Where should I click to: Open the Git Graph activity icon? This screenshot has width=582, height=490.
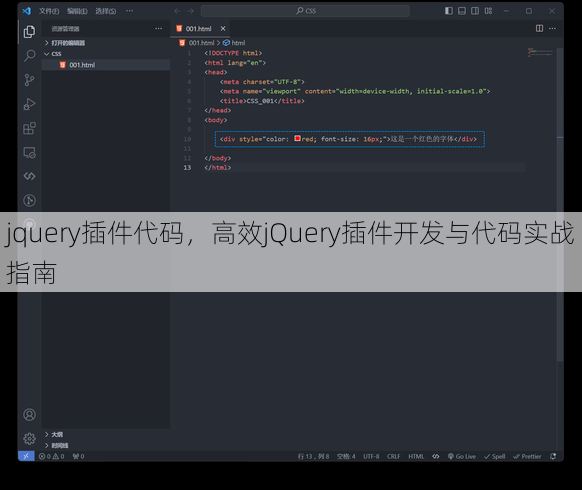click(29, 200)
